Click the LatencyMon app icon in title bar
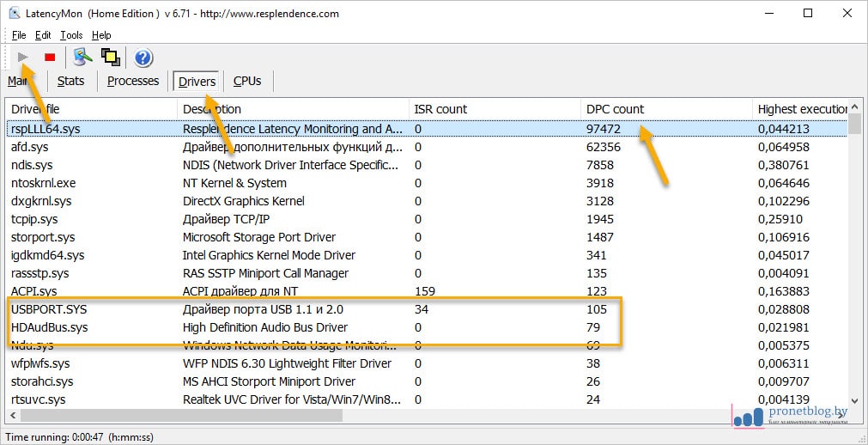The height and width of the screenshot is (445, 868). tap(14, 14)
